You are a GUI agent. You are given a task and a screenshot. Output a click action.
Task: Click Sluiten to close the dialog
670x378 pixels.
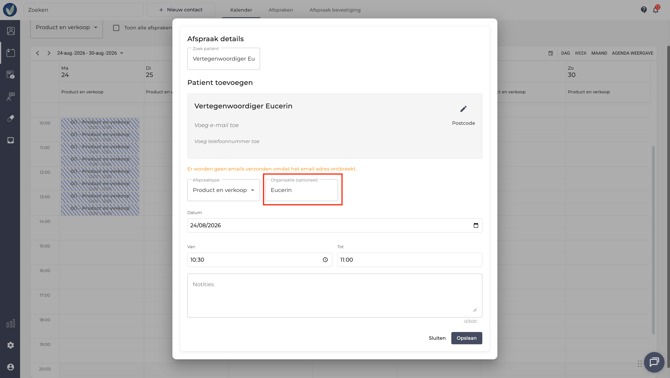click(437, 338)
